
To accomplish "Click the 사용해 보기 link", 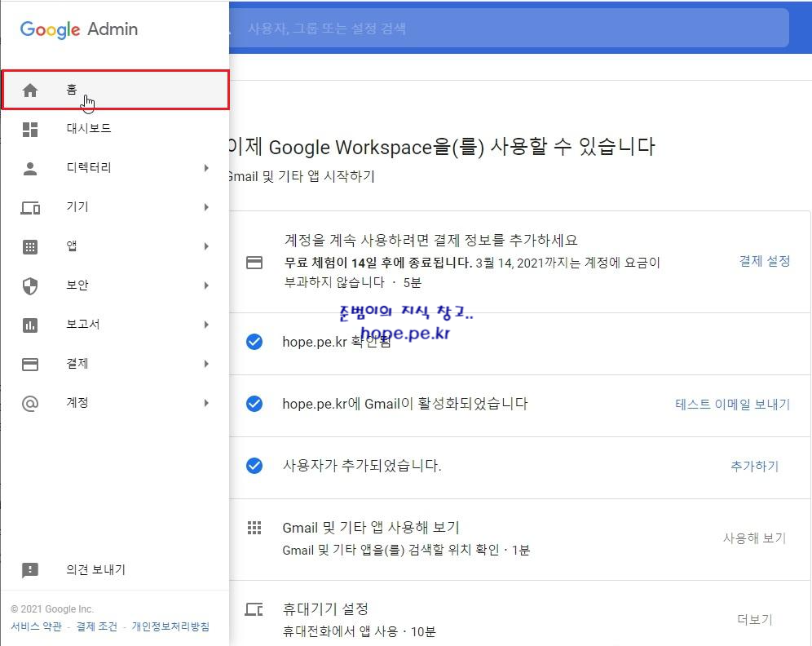I will pyautogui.click(x=754, y=538).
